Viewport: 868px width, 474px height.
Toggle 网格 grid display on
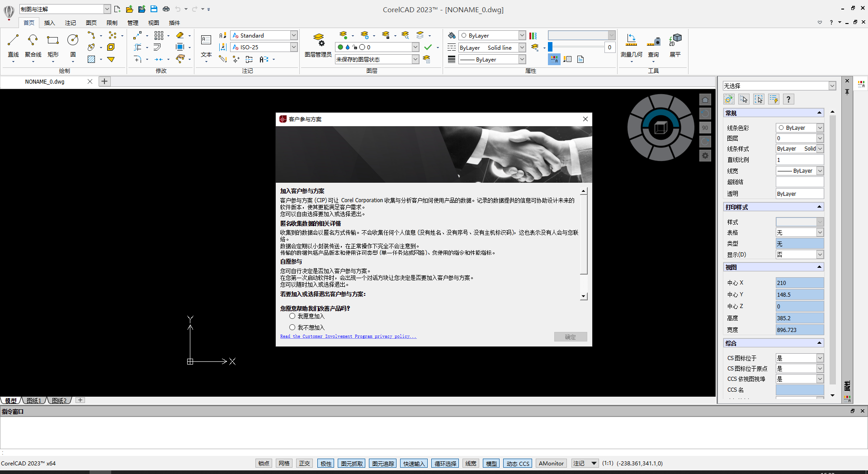pyautogui.click(x=284, y=463)
